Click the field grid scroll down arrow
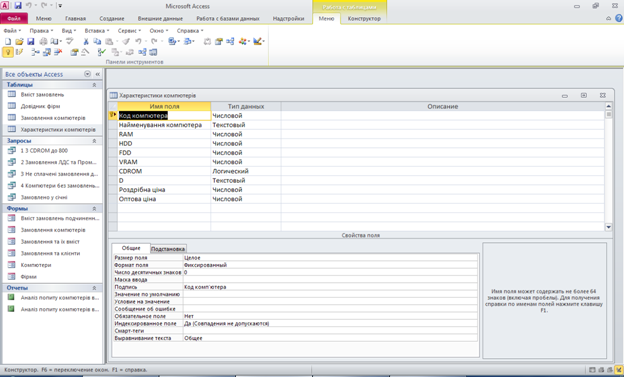This screenshot has height=377, width=624. pyautogui.click(x=608, y=227)
